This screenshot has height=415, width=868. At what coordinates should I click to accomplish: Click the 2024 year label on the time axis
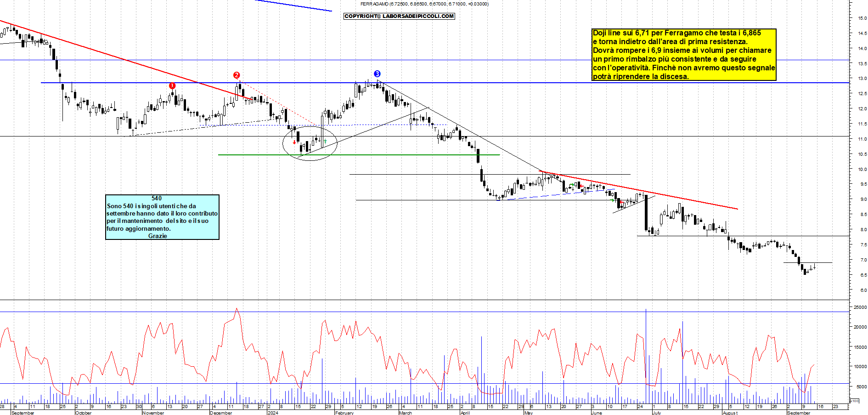click(273, 413)
